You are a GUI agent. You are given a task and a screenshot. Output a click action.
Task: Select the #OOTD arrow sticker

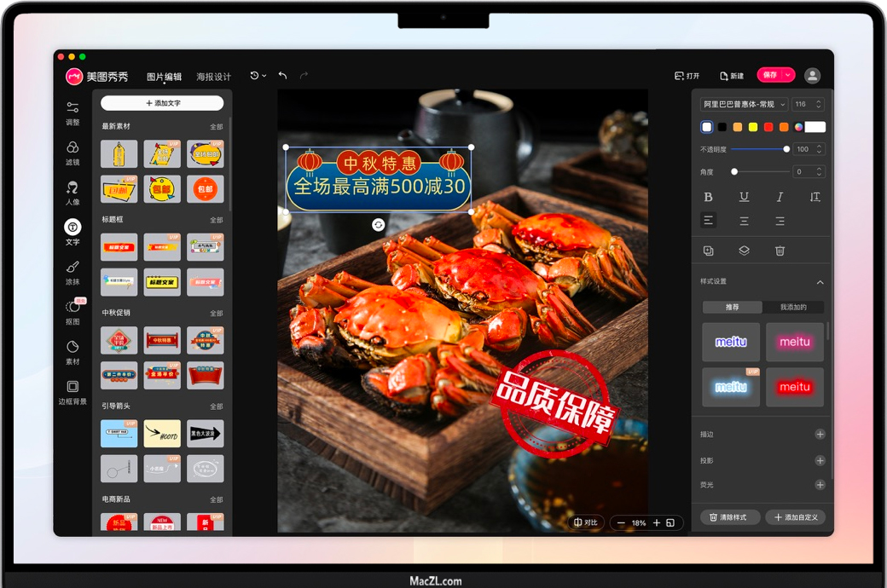[162, 434]
